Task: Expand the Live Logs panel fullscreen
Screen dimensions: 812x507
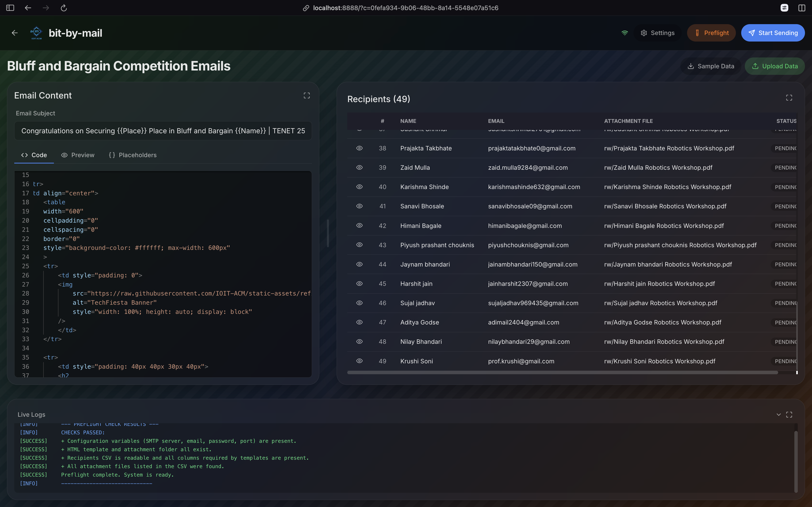Action: 789,415
